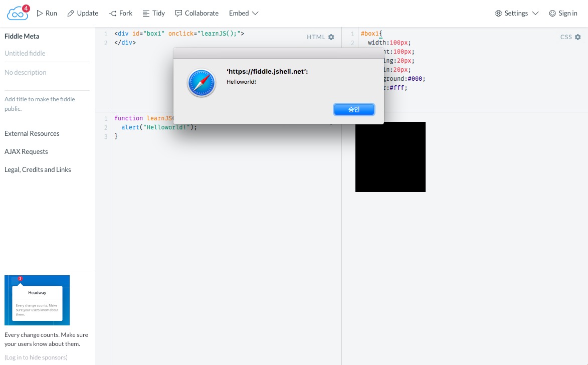Open Legal, Credits and Links section
The height and width of the screenshot is (365, 588).
38,169
